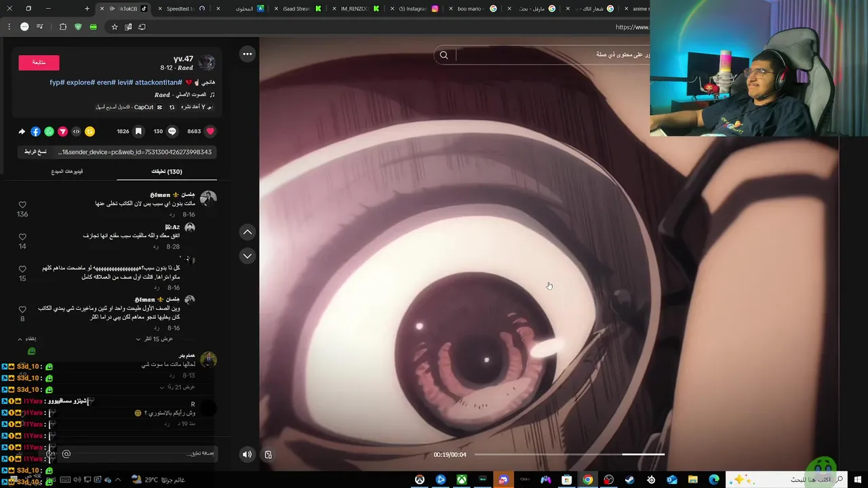Click the green shield extension icon
This screenshot has width=868, height=488.
coord(78,27)
